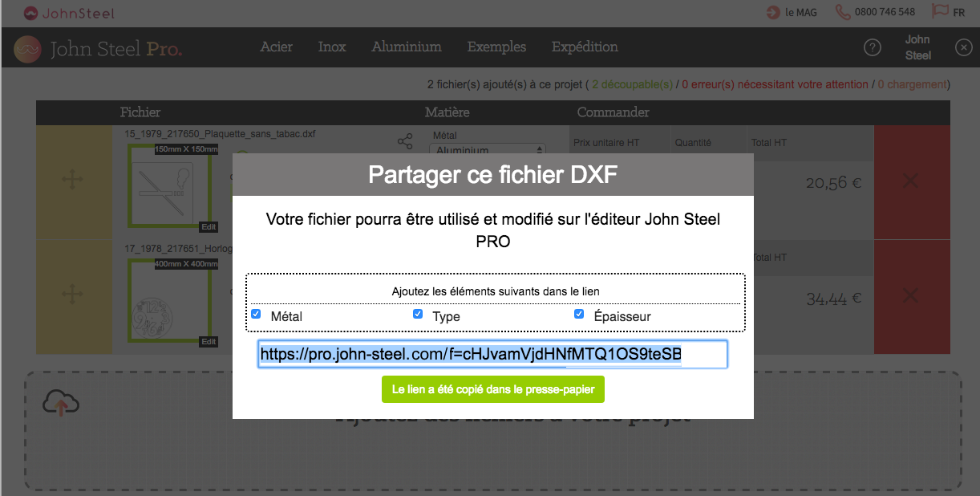Uncheck the Épaisseur checkbox
The height and width of the screenshot is (496, 980).
pos(579,314)
